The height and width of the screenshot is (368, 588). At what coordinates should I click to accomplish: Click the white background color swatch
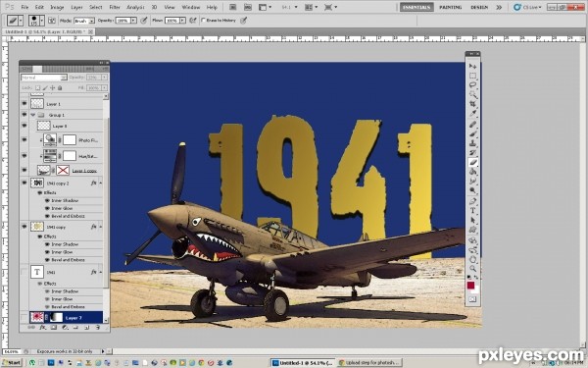tap(476, 290)
